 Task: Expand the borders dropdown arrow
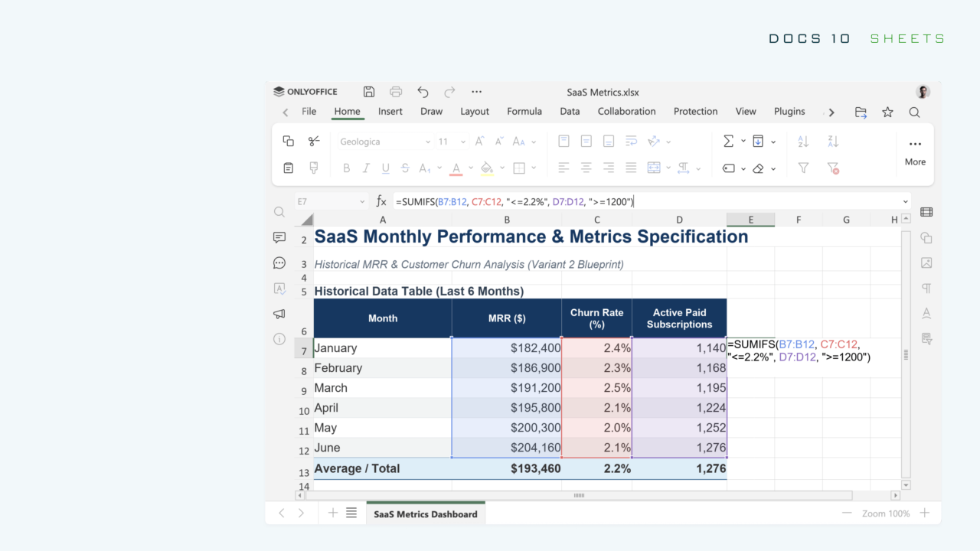point(534,168)
